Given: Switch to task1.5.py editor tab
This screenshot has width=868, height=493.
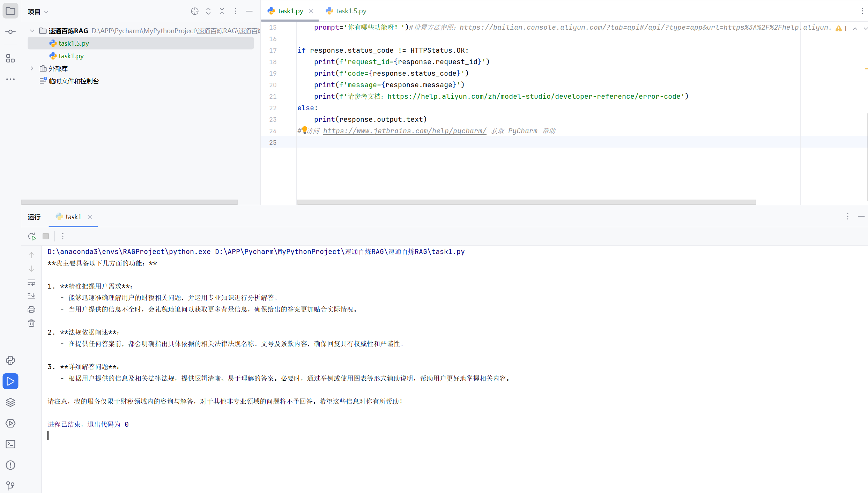Looking at the screenshot, I should (x=351, y=11).
